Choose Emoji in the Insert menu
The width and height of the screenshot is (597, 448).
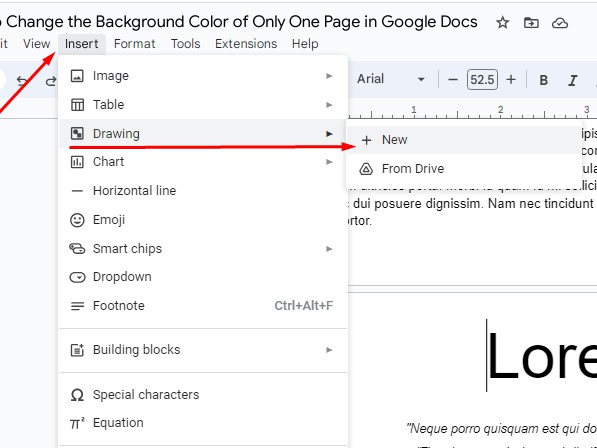point(203,220)
